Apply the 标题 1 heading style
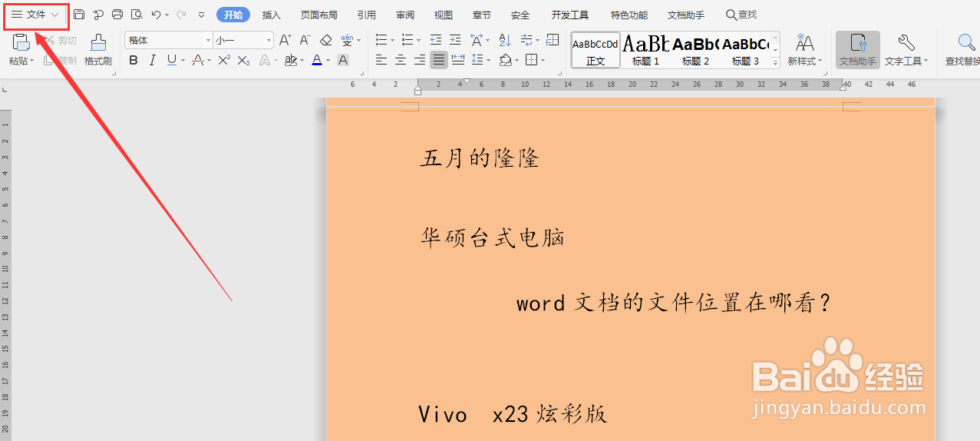The height and width of the screenshot is (441, 980). tap(645, 50)
